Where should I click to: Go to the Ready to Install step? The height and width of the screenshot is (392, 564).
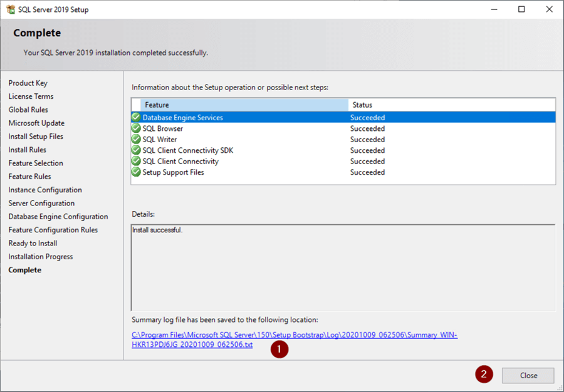click(33, 243)
